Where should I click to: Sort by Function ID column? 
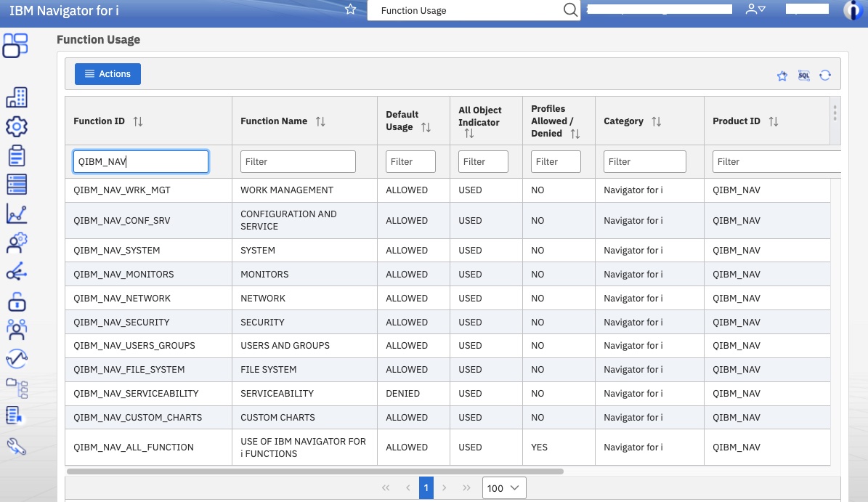(x=138, y=121)
